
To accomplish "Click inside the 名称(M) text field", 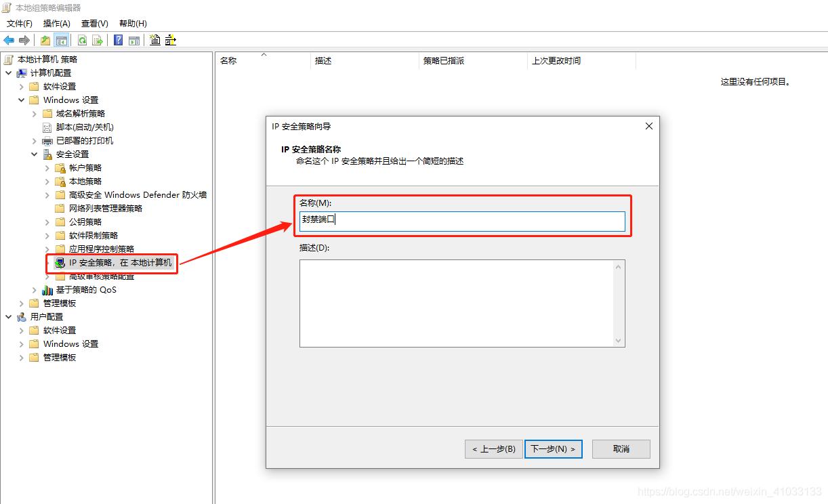I will coord(461,221).
